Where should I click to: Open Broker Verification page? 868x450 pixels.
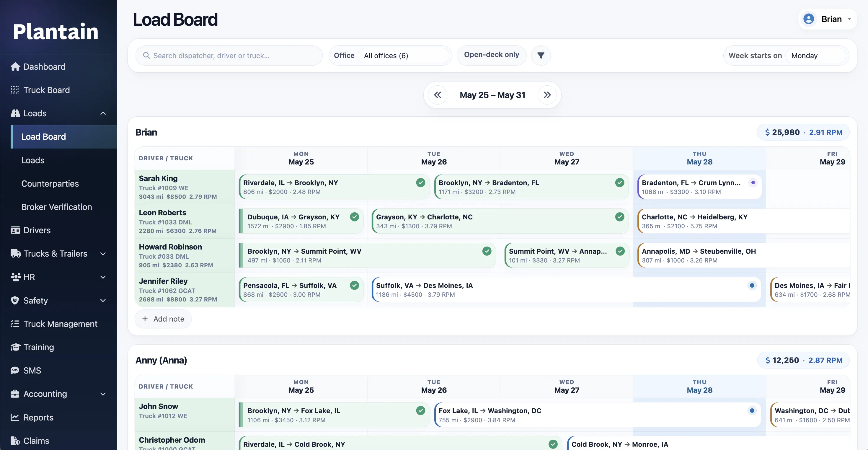tap(57, 207)
